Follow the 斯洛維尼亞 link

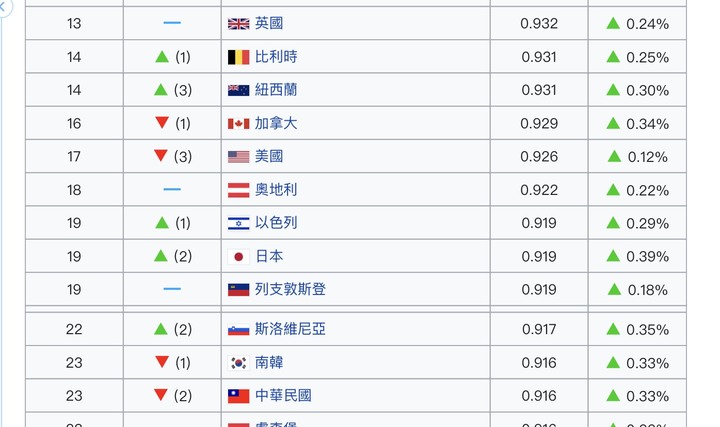point(290,329)
